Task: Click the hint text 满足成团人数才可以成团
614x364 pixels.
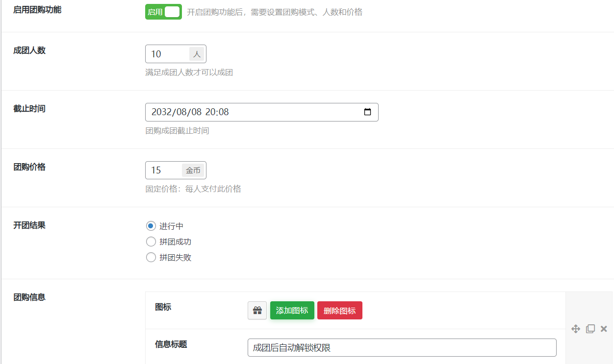Action: pos(189,73)
